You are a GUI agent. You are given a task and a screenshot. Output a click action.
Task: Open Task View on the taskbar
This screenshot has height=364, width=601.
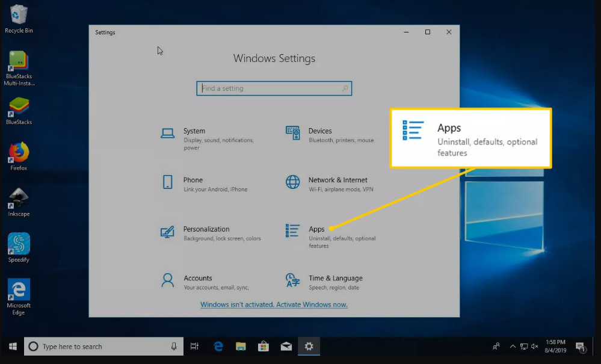tap(194, 347)
